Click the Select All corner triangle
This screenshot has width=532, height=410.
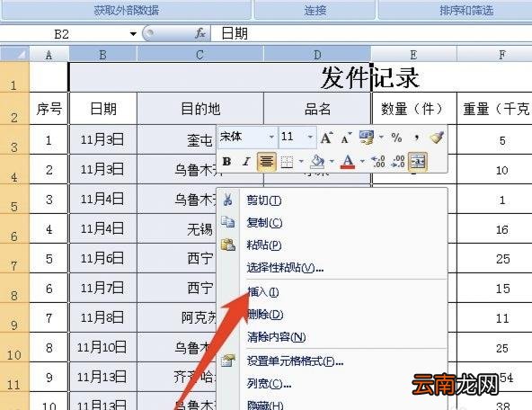(15, 54)
